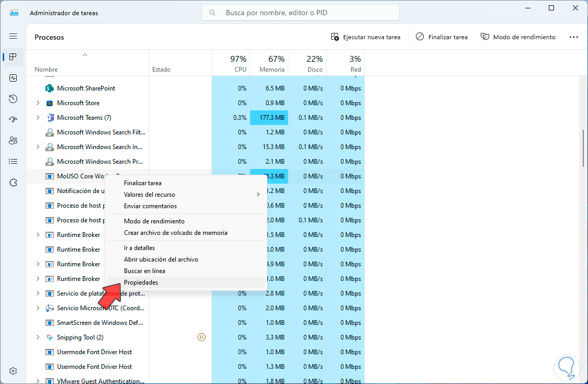The image size is (588, 384).
Task: Open the more options ellipsis
Action: [574, 37]
